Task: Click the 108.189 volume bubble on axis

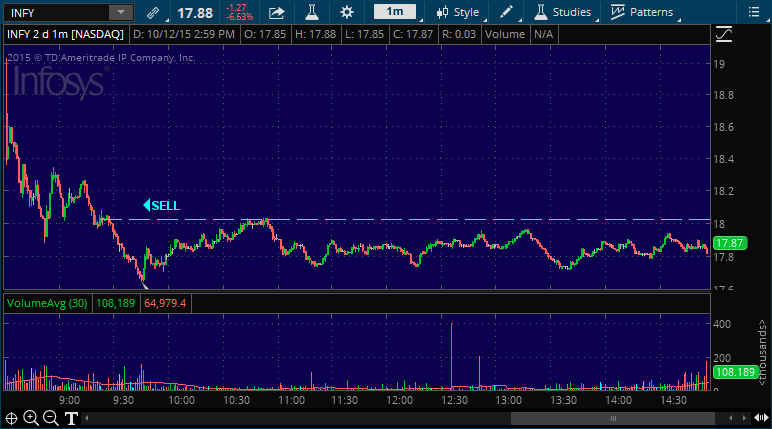Action: 735,372
